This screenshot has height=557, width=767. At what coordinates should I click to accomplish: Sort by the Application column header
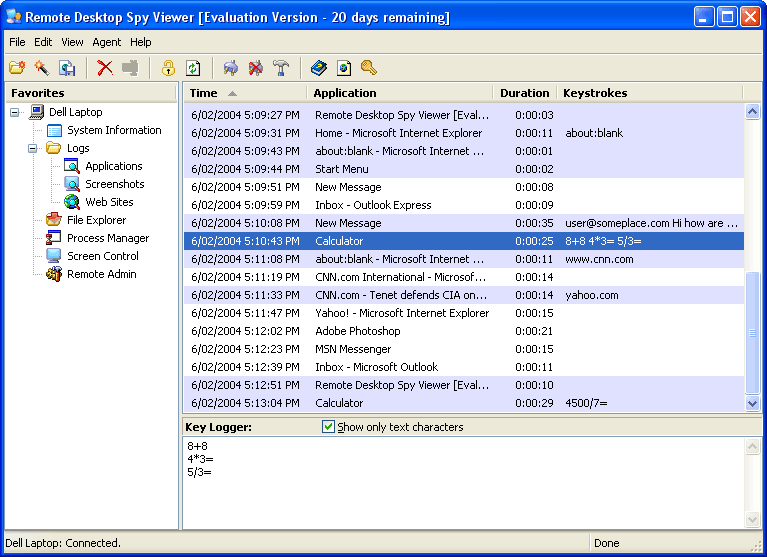400,93
